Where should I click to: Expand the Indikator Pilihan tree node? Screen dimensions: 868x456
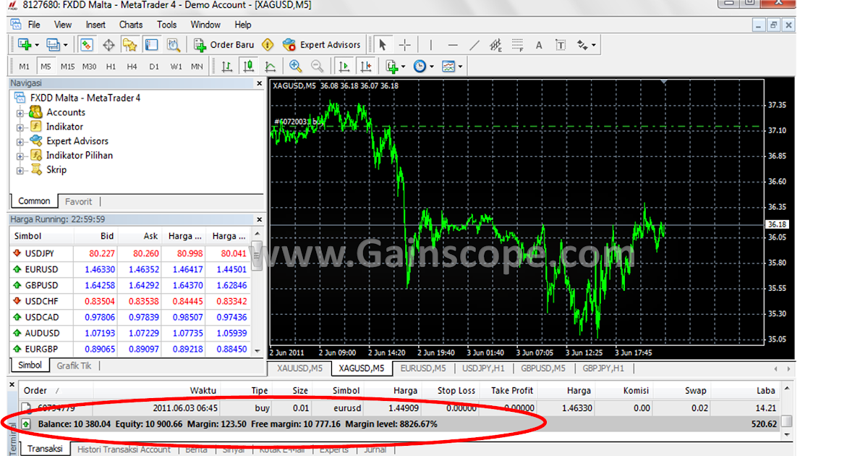click(x=20, y=156)
